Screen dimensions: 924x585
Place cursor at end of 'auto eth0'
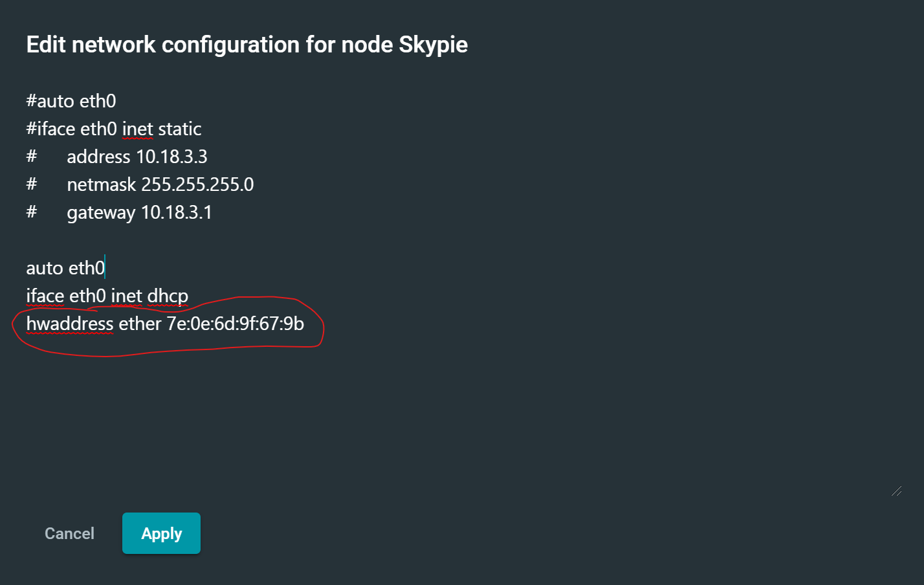105,268
